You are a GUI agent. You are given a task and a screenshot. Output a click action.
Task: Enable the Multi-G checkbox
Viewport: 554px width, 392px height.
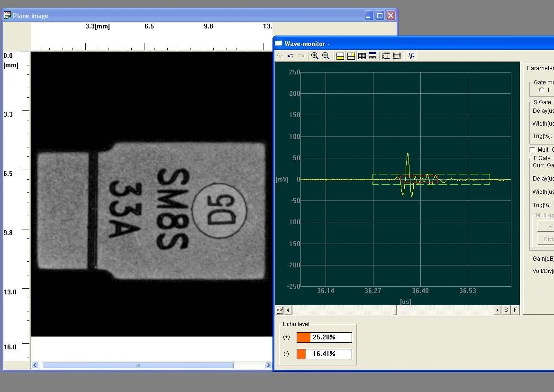point(532,150)
